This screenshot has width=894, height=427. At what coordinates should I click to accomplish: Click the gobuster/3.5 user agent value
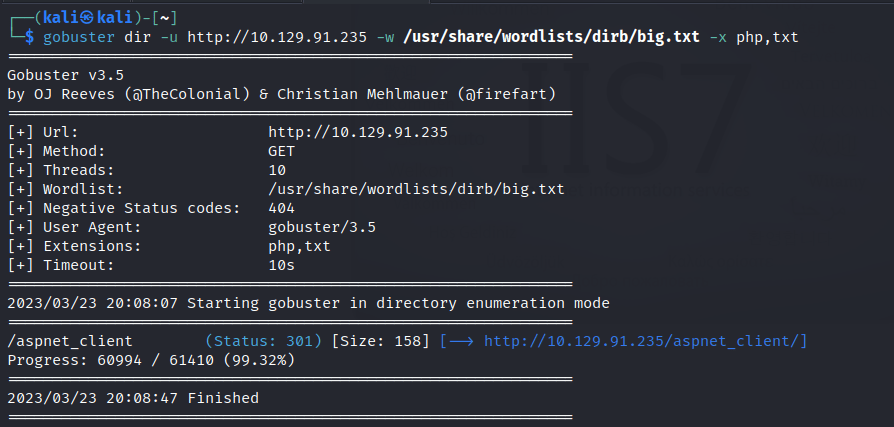(322, 227)
